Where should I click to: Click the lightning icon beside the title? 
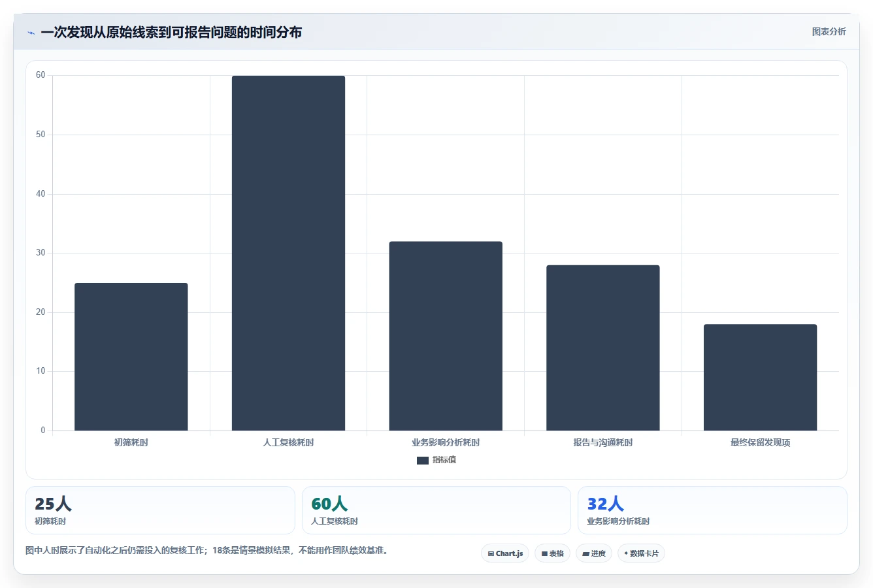coord(31,33)
